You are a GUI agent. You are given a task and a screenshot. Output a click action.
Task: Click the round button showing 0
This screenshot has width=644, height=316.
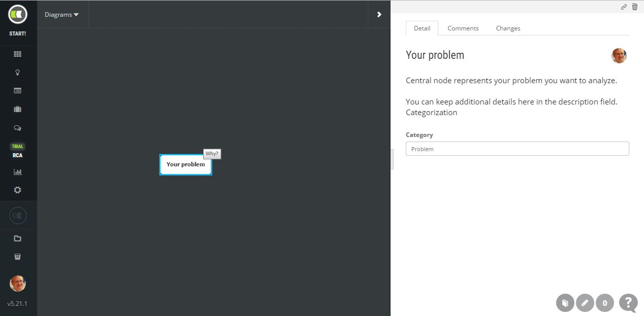(604, 303)
